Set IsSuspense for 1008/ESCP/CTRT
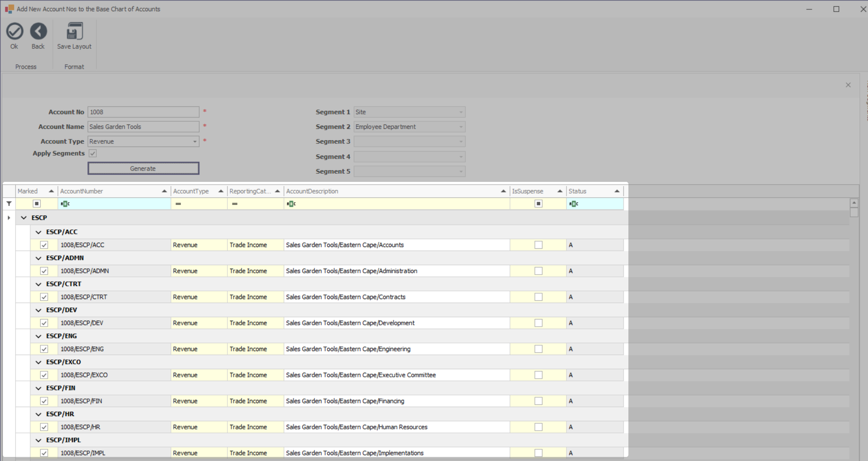Screen dimensions: 868x461 coord(538,297)
